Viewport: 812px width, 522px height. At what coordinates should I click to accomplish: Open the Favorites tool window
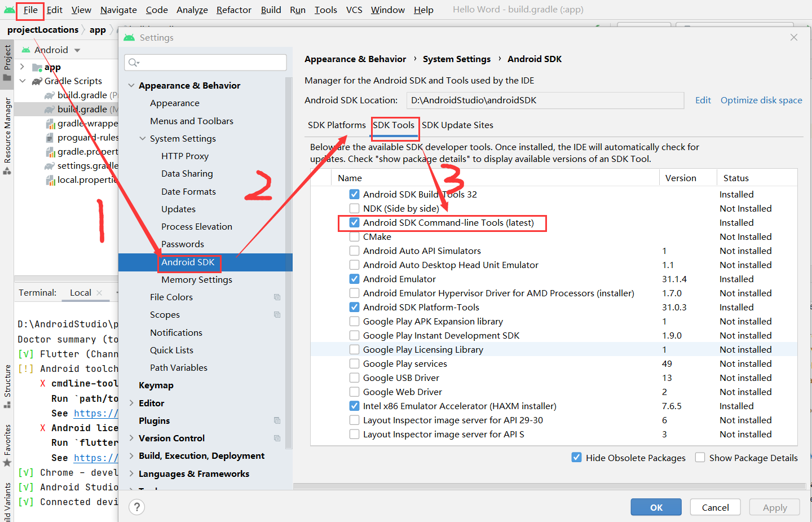tap(7, 446)
